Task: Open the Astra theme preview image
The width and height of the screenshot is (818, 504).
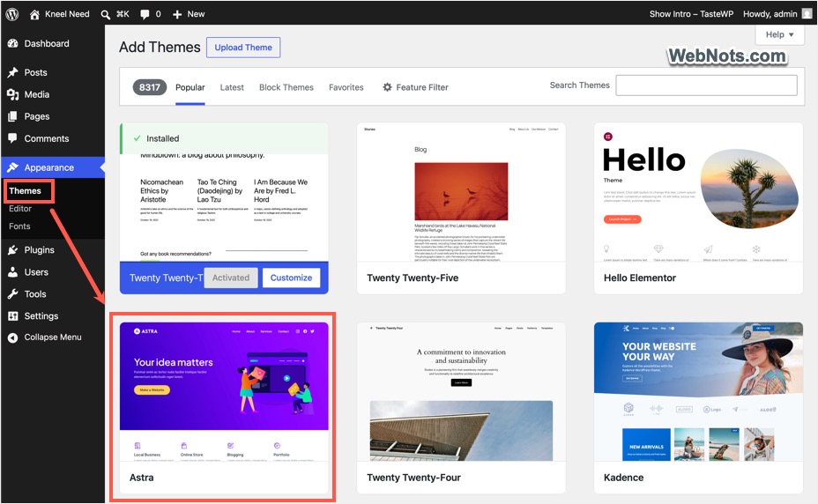Action: (224, 392)
